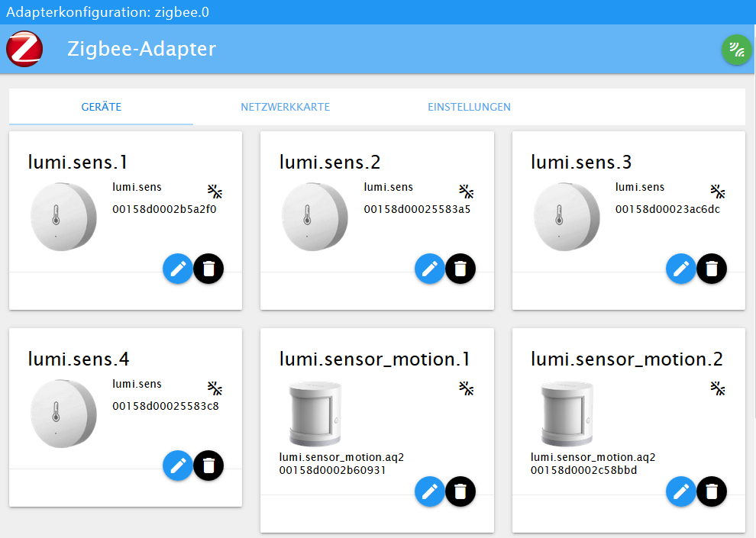The height and width of the screenshot is (538, 756).
Task: Edit the lumi.sens.3 device
Action: (x=681, y=269)
